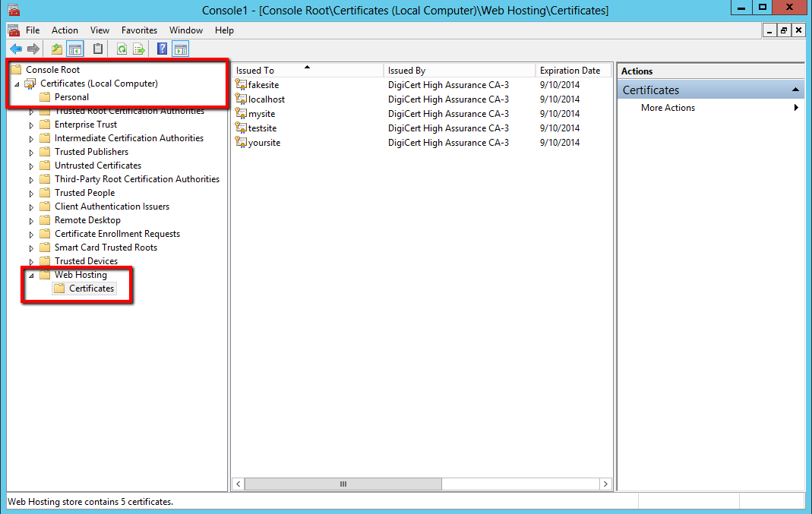Open Help via the question mark icon
Viewport: 812px width, 514px height.
[162, 49]
